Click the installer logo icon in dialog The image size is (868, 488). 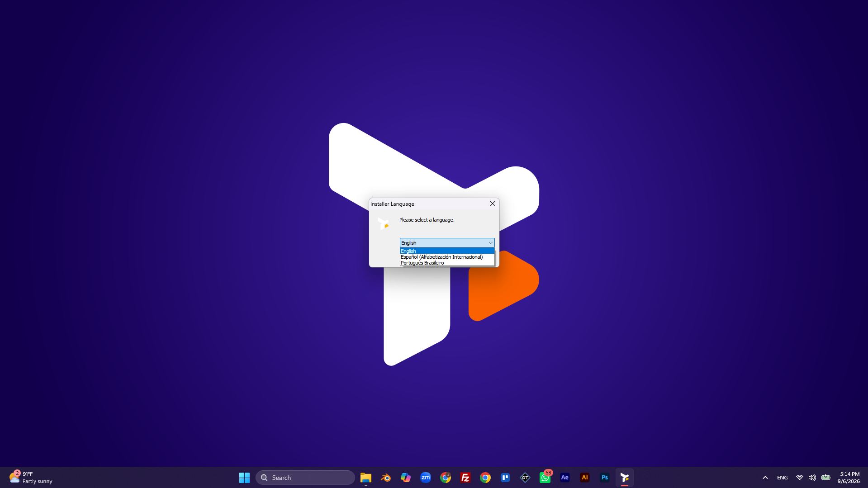tap(384, 223)
